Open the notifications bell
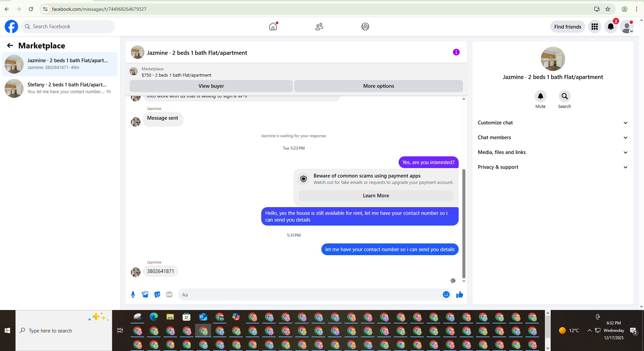Screen dimensions: 644x351 click(x=610, y=27)
